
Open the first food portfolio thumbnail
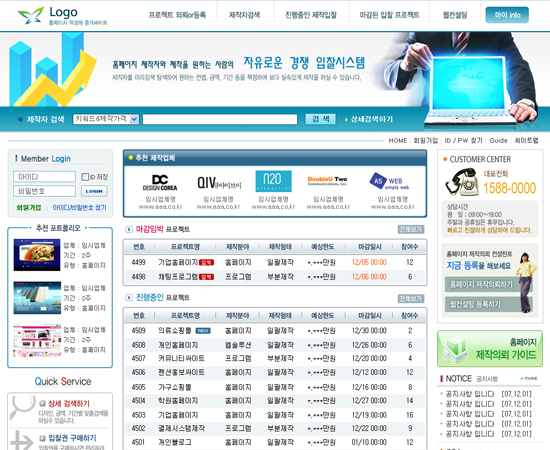click(37, 255)
